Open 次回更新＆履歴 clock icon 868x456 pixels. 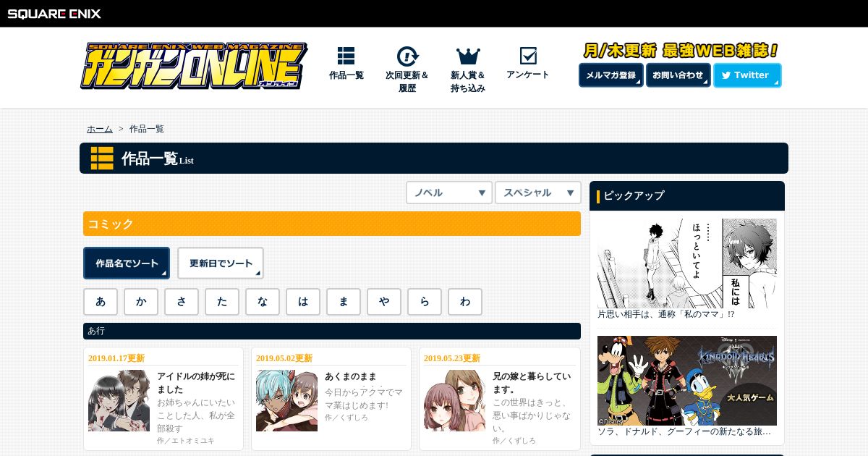pyautogui.click(x=407, y=56)
